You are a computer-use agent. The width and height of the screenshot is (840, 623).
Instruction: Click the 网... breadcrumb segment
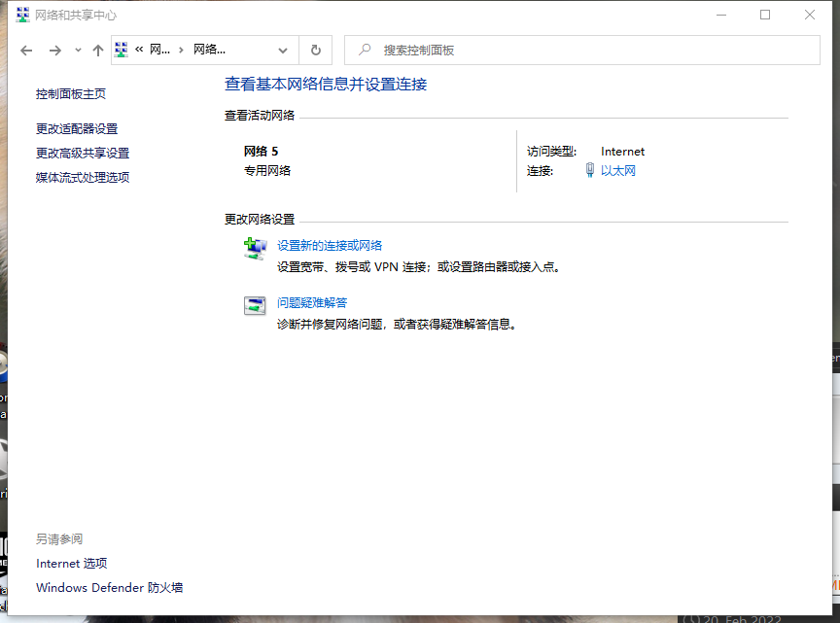click(x=159, y=50)
